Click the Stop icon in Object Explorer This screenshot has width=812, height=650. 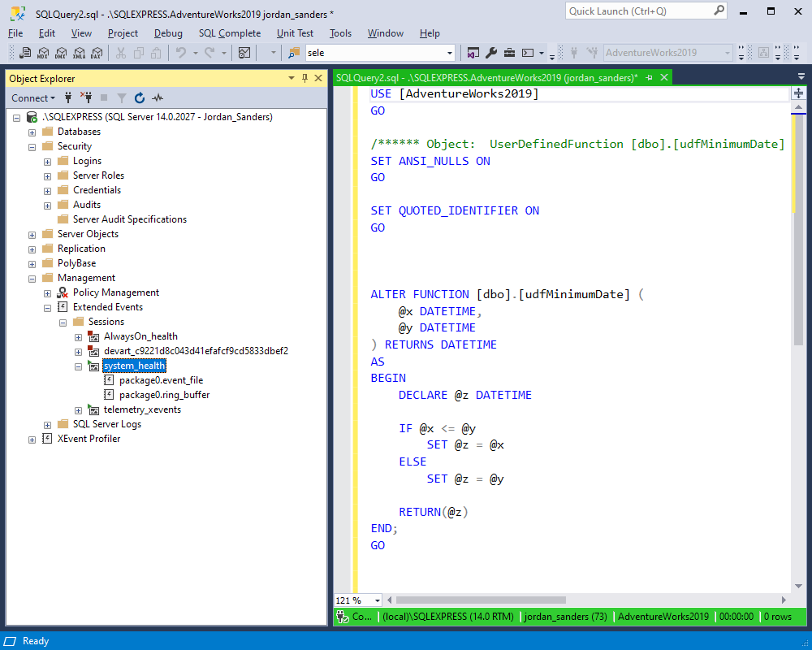click(104, 97)
